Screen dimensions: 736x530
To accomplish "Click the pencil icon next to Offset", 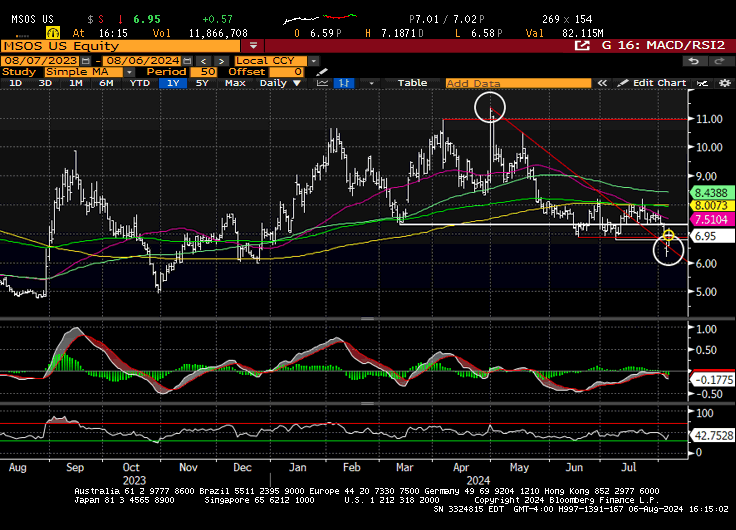I will [x=322, y=72].
